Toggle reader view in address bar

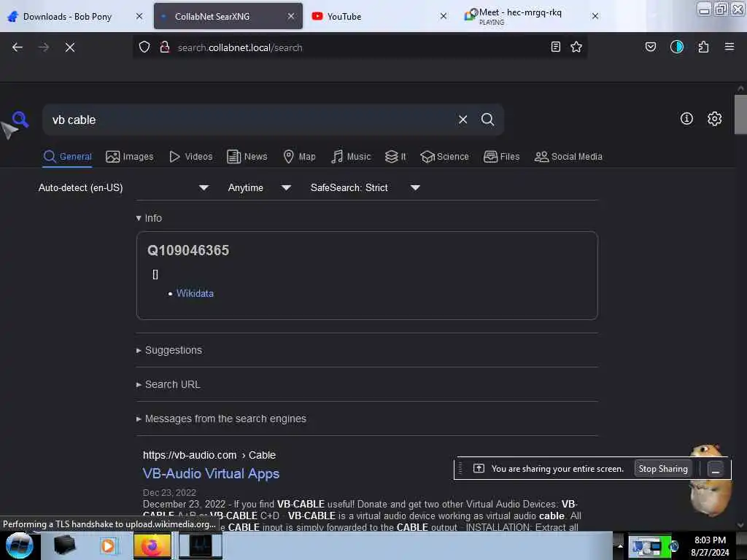click(555, 47)
